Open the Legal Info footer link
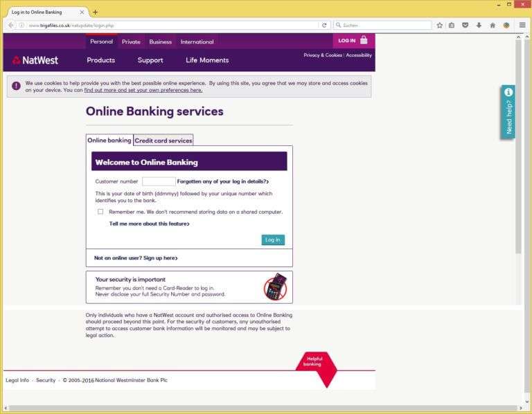This screenshot has height=414, width=532. pos(17,380)
